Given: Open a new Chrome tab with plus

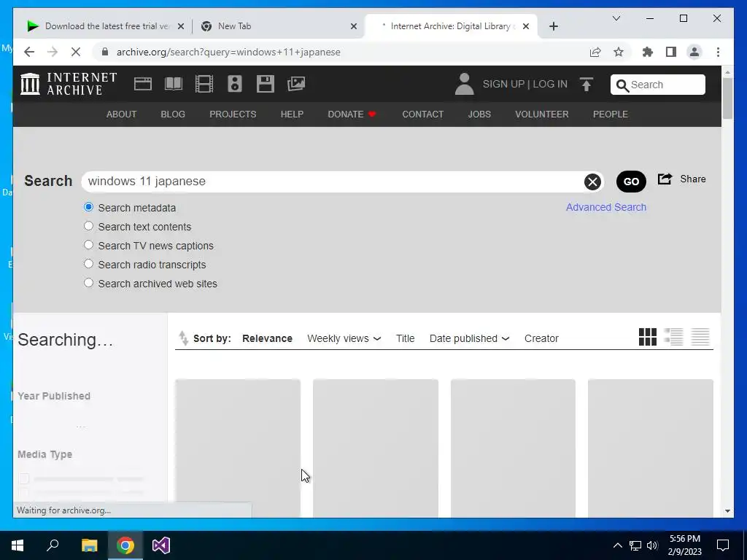Looking at the screenshot, I should click(554, 26).
